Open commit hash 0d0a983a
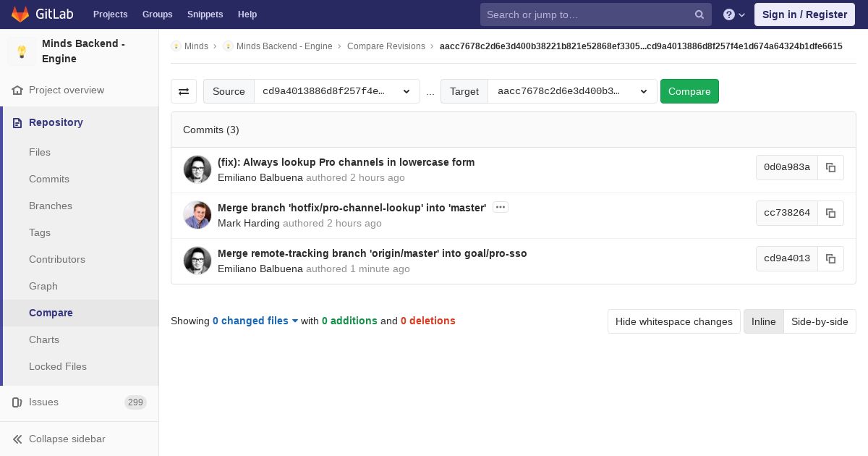This screenshot has width=868, height=456. point(787,167)
